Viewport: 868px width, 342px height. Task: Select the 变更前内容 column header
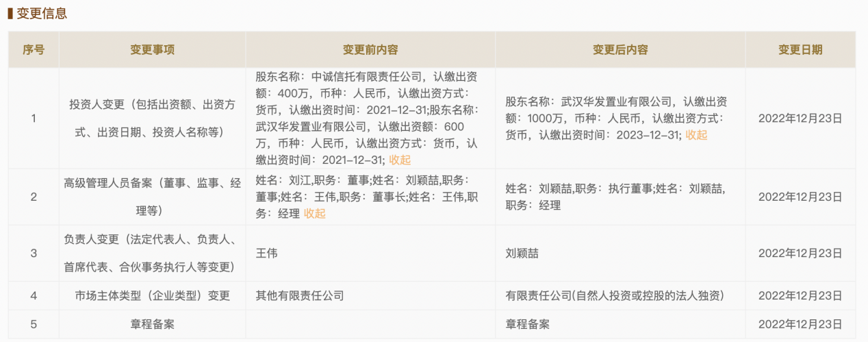[x=370, y=49]
